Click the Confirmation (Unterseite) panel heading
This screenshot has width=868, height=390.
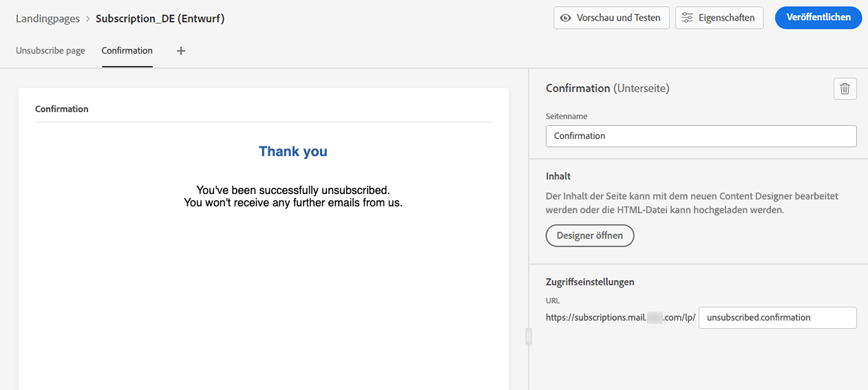pos(607,88)
